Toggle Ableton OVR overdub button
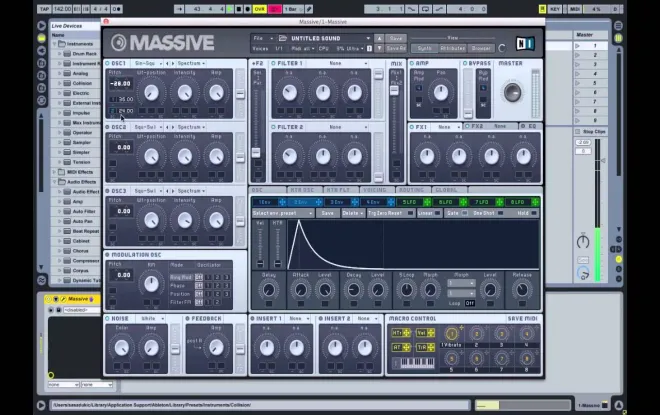 click(x=260, y=9)
